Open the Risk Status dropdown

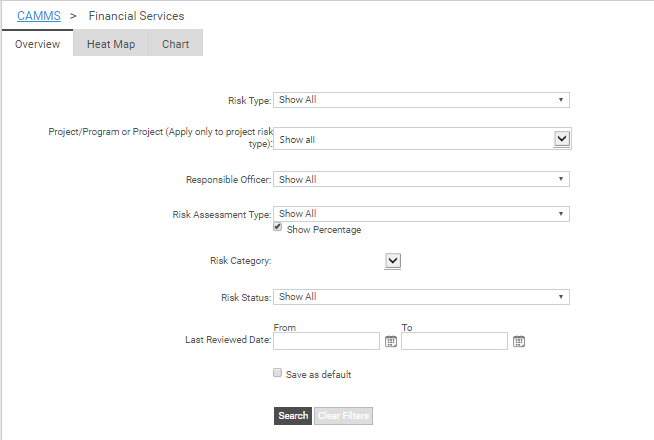tap(421, 297)
